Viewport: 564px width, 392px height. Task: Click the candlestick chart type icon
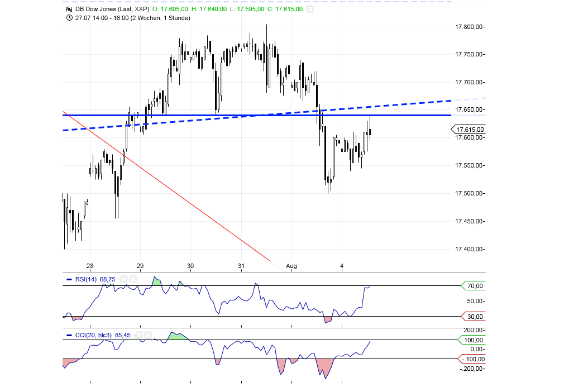point(68,9)
